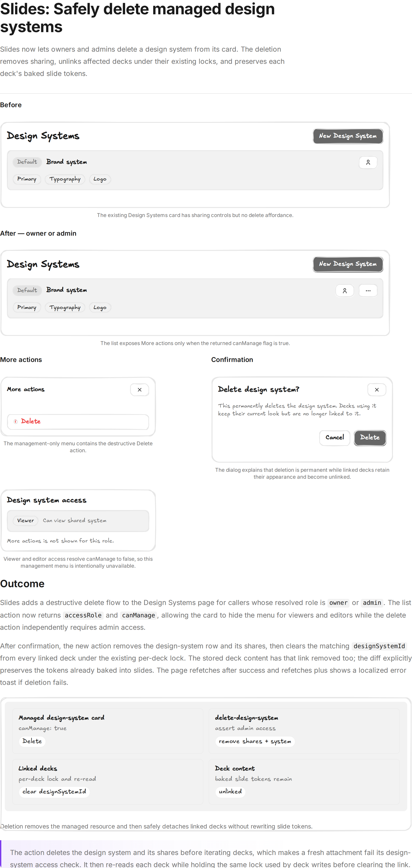Click New Design System in the Before mockup
This screenshot has height=868, width=412.
pyautogui.click(x=348, y=136)
